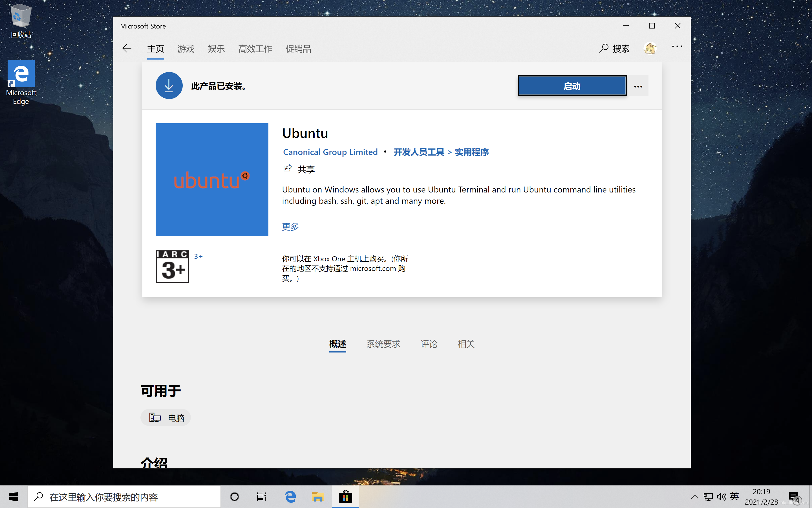Expand the hidden system tray icons
812x508 pixels.
(x=694, y=497)
